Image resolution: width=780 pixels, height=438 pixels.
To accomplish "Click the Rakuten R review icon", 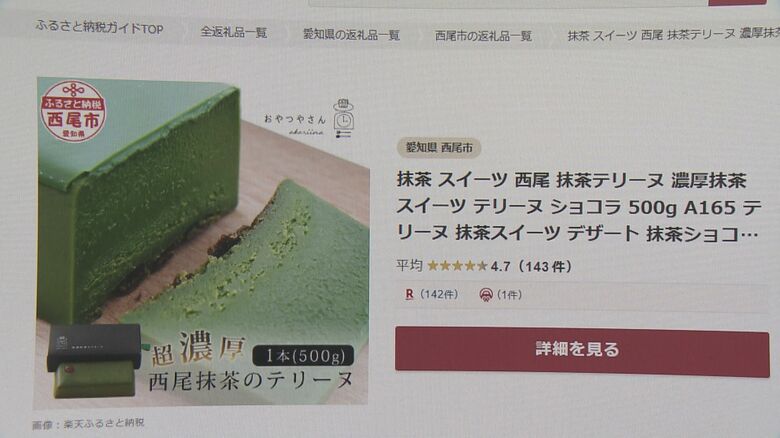I will (409, 294).
